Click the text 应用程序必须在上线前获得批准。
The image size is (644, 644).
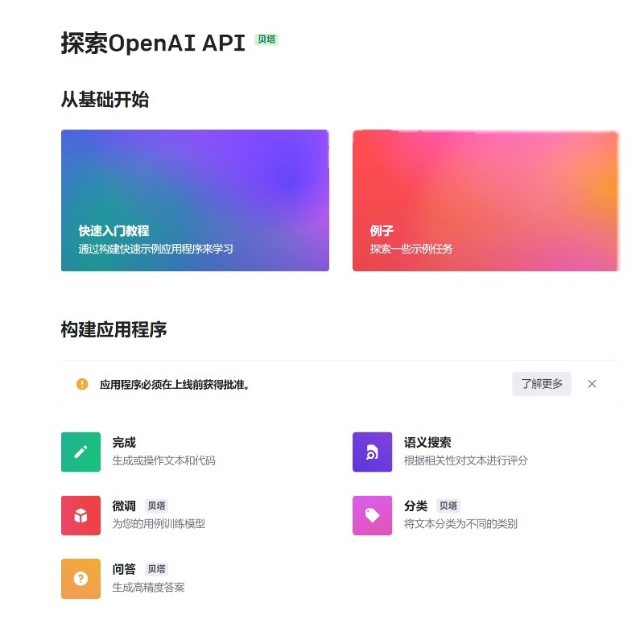pos(175,385)
